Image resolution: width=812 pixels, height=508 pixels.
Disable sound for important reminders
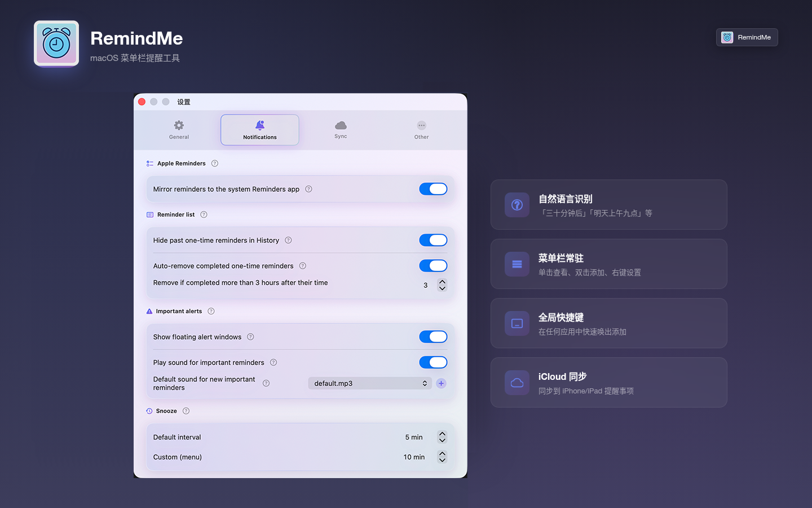pyautogui.click(x=433, y=362)
